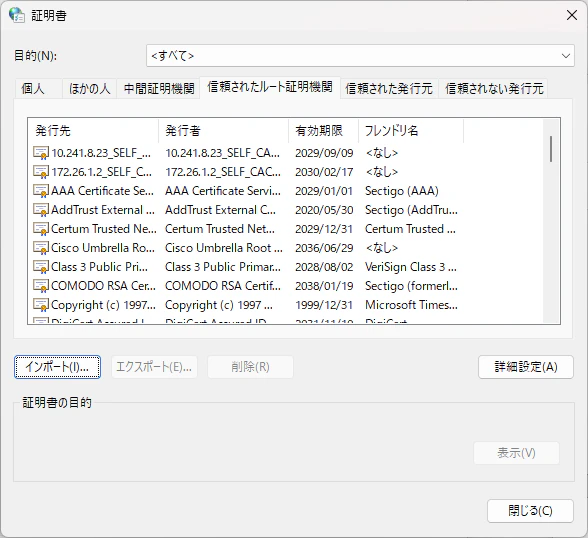Image resolution: width=588 pixels, height=538 pixels.
Task: Select COMODO RSA Certif... issuer cell
Action: point(223,286)
